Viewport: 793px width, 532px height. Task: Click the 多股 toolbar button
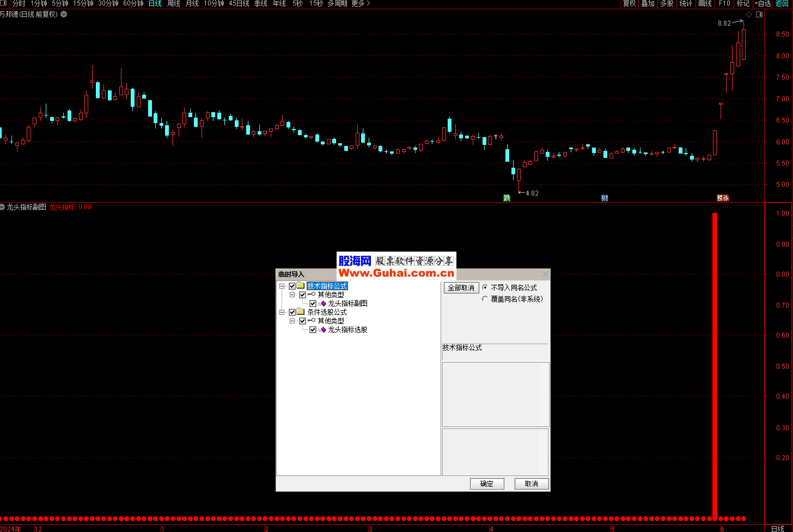point(667,3)
